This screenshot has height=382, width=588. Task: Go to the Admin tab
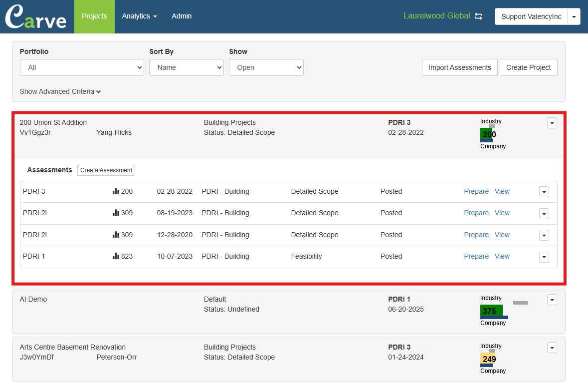click(182, 16)
